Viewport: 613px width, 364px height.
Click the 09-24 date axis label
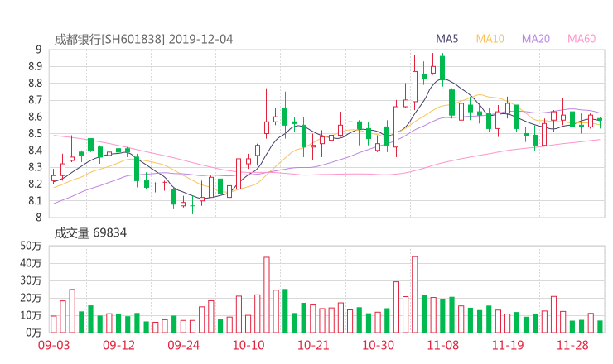point(183,346)
